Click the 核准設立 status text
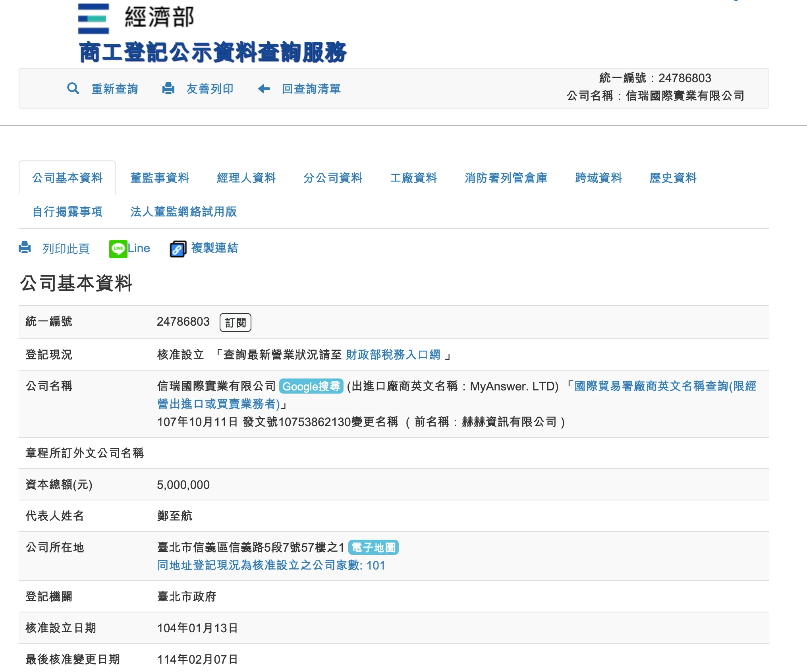 [181, 354]
